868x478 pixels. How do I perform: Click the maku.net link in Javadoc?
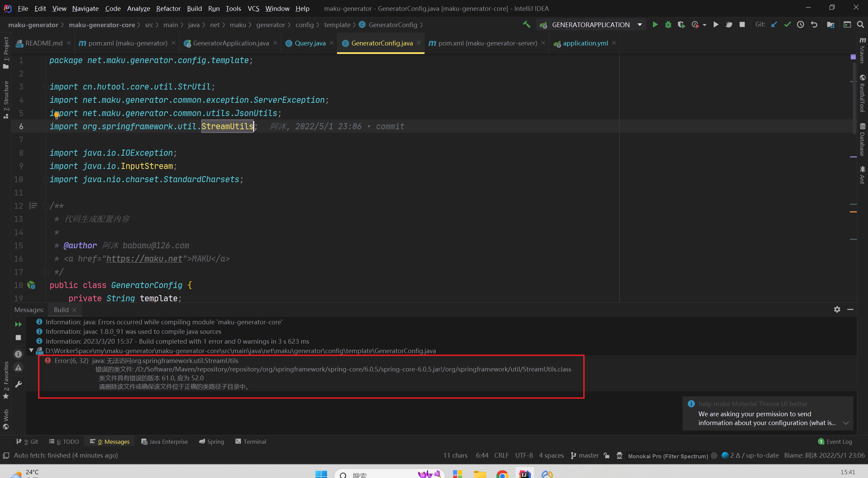point(144,259)
